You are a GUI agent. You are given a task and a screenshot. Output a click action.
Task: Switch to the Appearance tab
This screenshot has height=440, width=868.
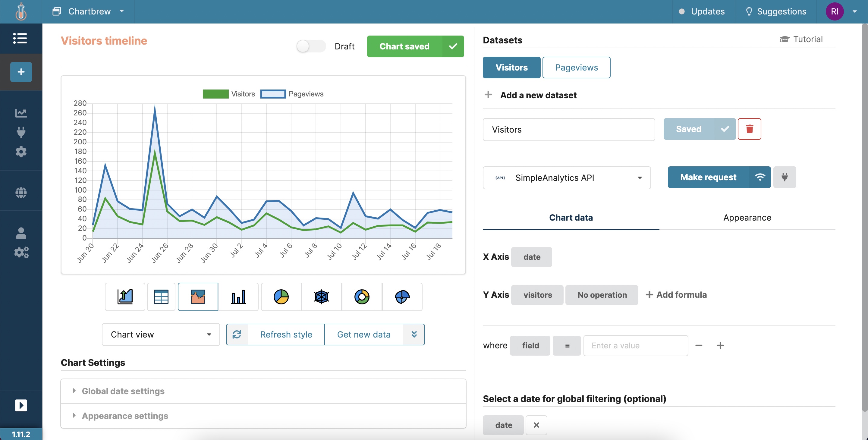point(747,218)
